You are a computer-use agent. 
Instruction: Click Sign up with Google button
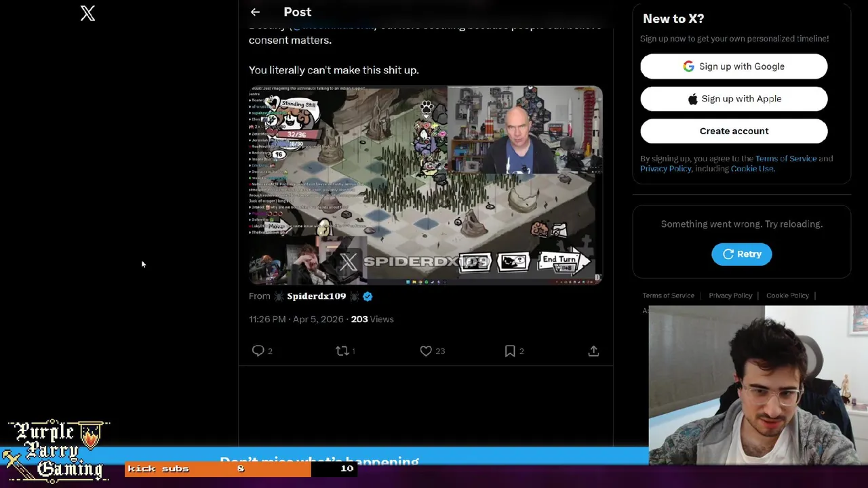734,66
